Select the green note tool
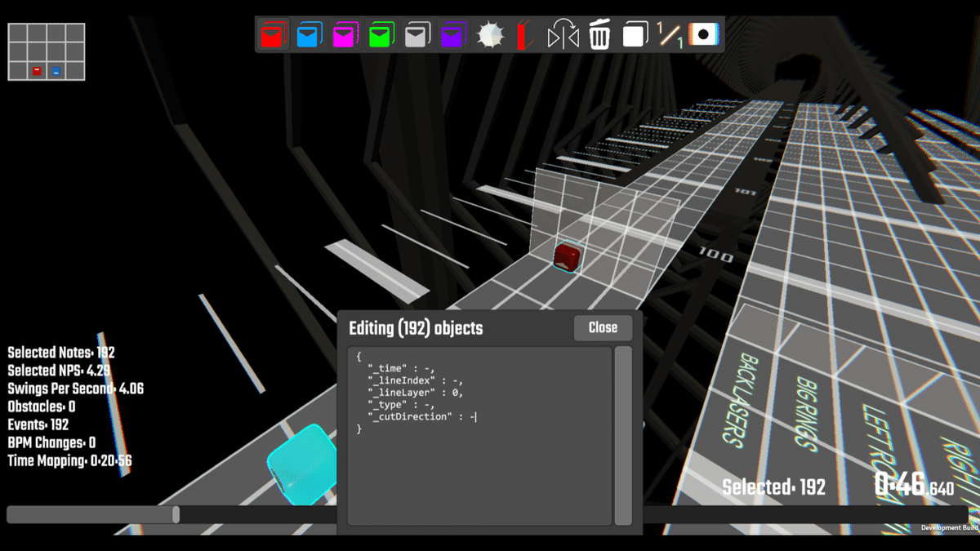 click(x=381, y=35)
